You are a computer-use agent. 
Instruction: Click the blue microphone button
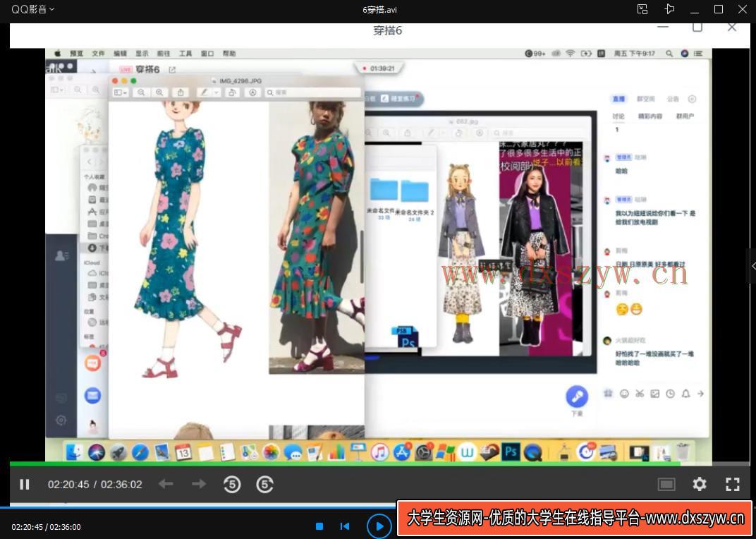coord(577,396)
